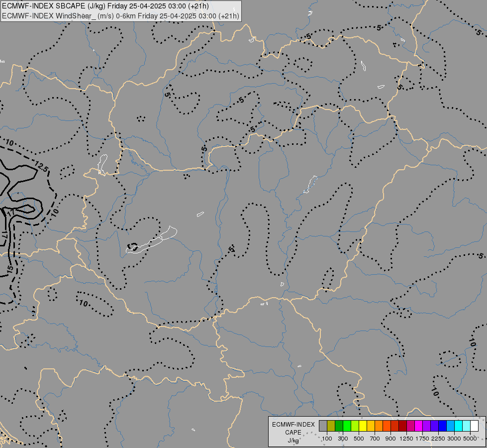Click the legend label '700'
The image size is (487, 448).
click(x=375, y=439)
